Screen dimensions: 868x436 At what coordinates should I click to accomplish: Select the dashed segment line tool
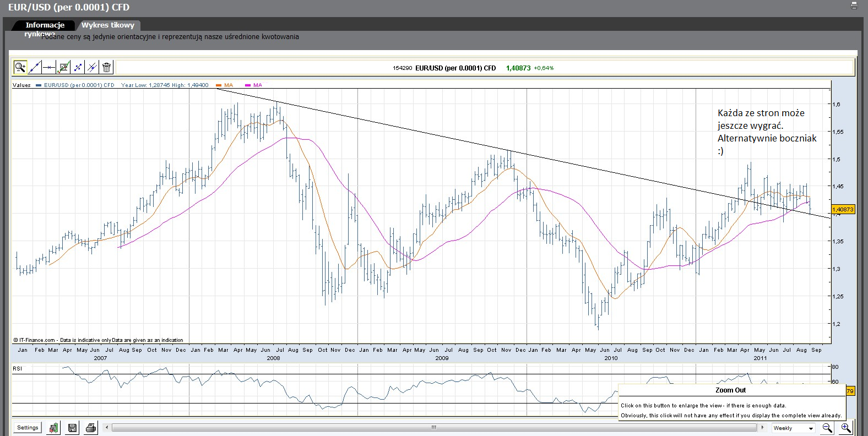(x=78, y=67)
